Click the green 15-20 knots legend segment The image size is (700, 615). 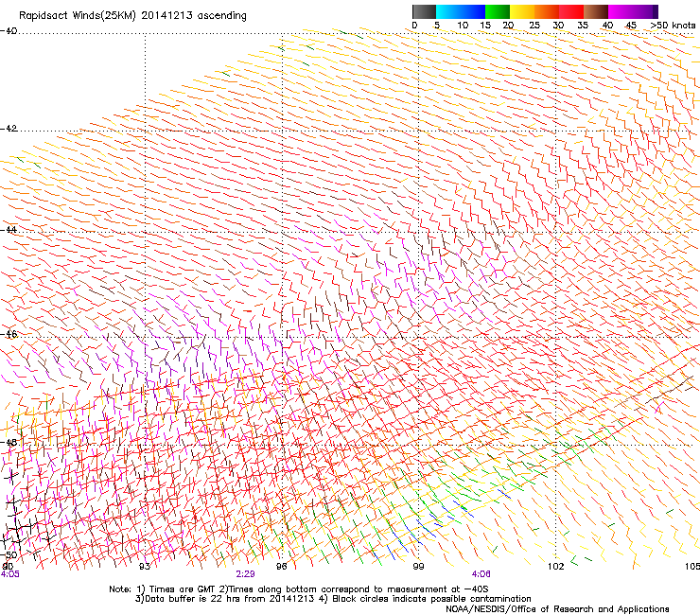coord(498,11)
